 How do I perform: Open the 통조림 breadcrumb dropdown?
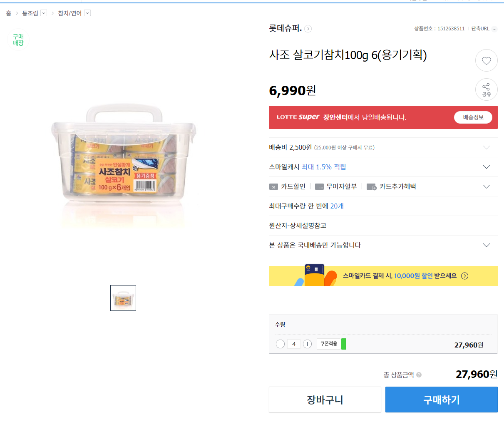44,13
